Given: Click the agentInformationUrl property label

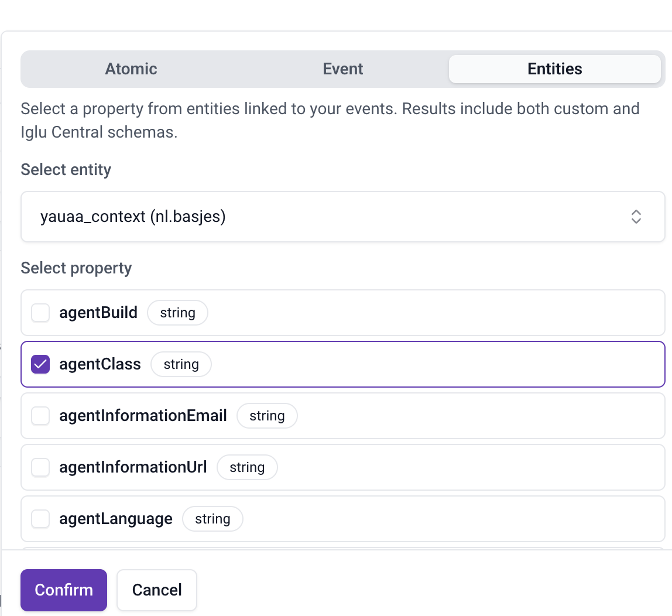Looking at the screenshot, I should 133,467.
